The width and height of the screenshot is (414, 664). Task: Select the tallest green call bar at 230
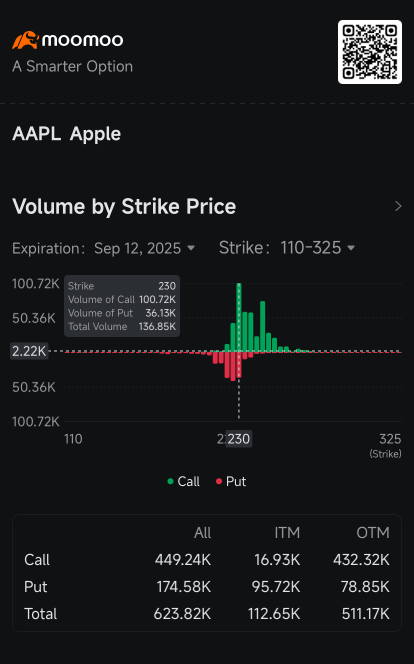pos(239,317)
